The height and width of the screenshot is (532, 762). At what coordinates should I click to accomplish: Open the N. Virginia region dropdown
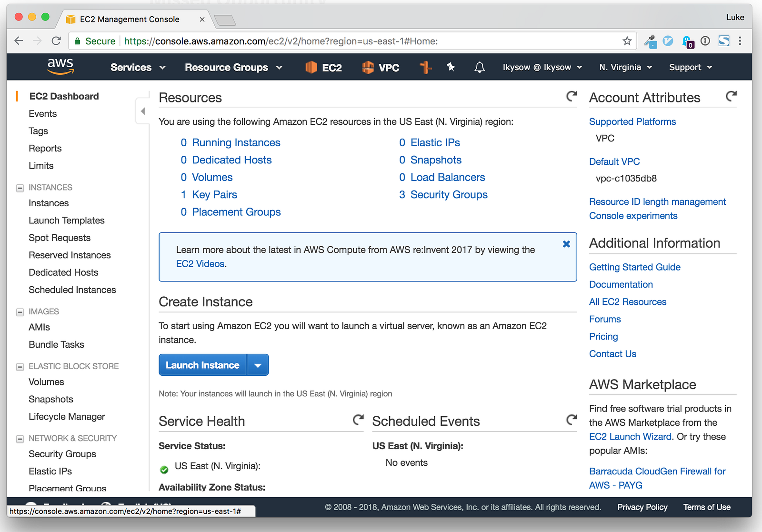click(625, 68)
